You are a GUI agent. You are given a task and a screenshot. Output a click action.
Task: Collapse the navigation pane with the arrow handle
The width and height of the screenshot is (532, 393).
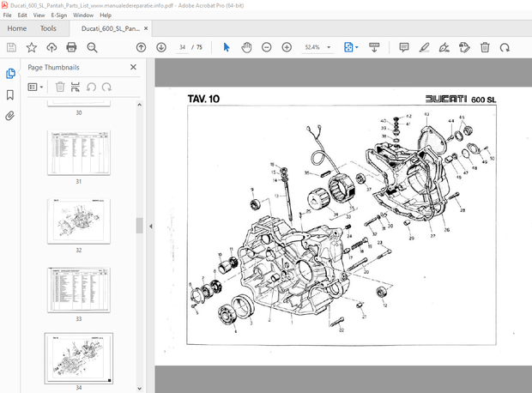(x=150, y=227)
